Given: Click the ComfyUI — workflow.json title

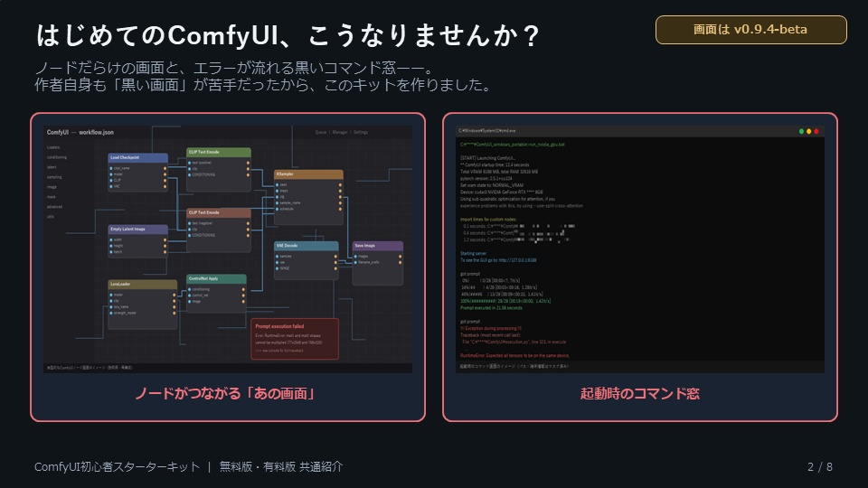Looking at the screenshot, I should pyautogui.click(x=80, y=132).
